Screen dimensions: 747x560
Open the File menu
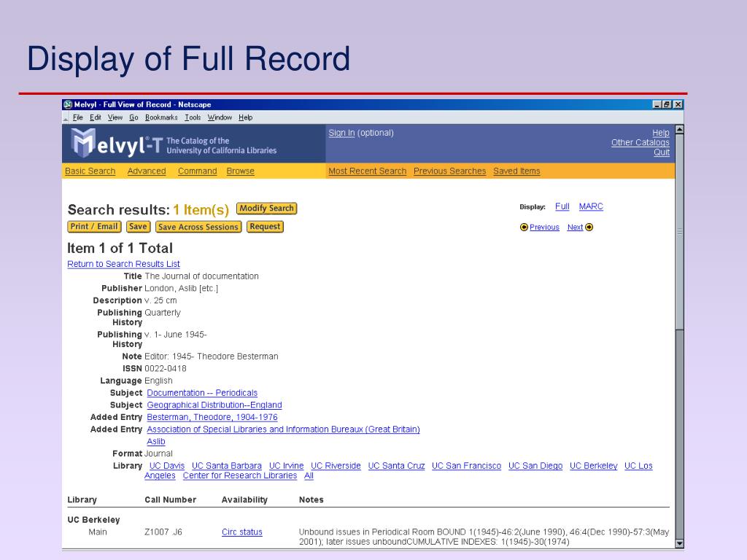point(77,117)
